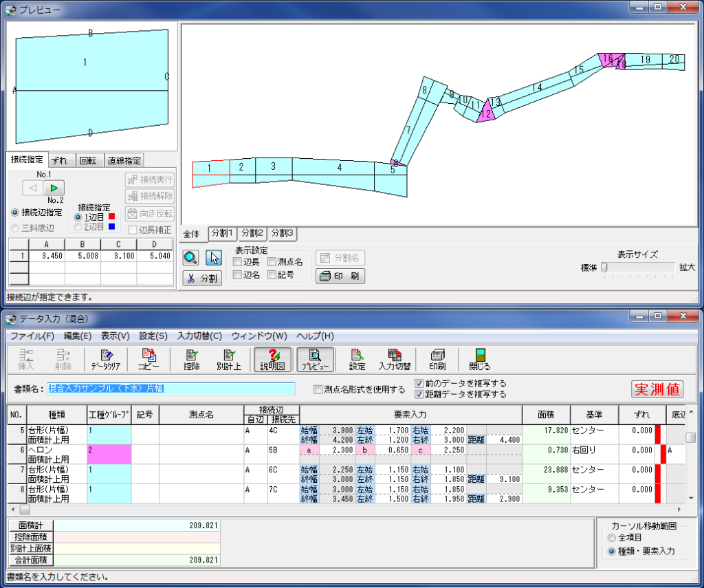Open the ずれ tab
704x588 pixels.
62,160
